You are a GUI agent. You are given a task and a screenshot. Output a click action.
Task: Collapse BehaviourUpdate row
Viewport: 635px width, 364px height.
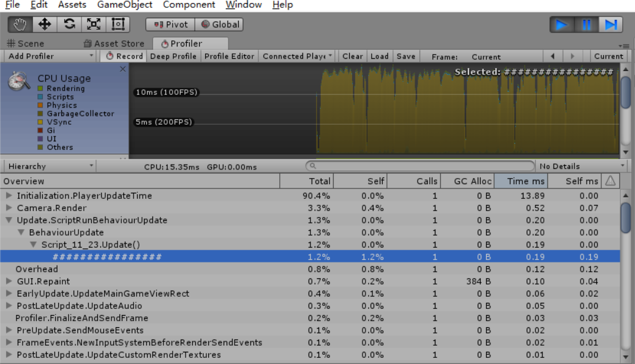point(21,232)
